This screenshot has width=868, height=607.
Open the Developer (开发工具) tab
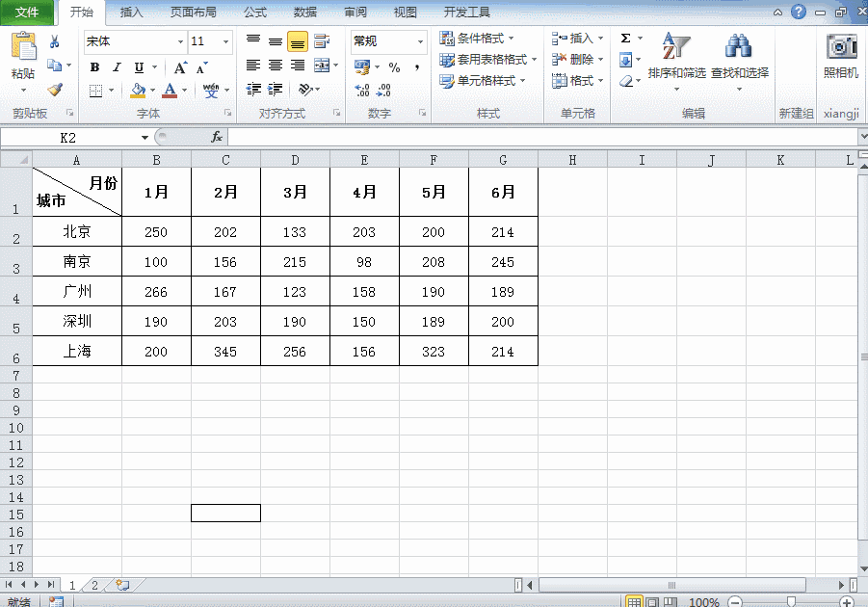[466, 13]
